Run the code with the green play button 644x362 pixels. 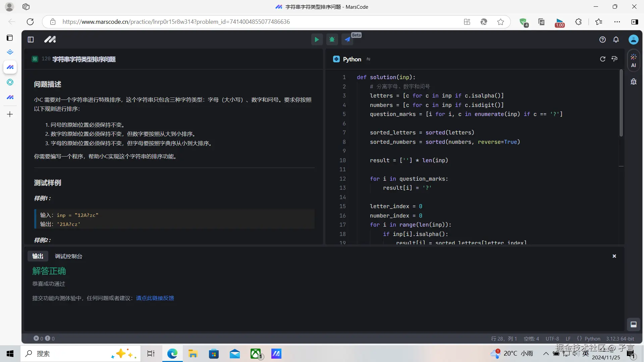[316, 40]
